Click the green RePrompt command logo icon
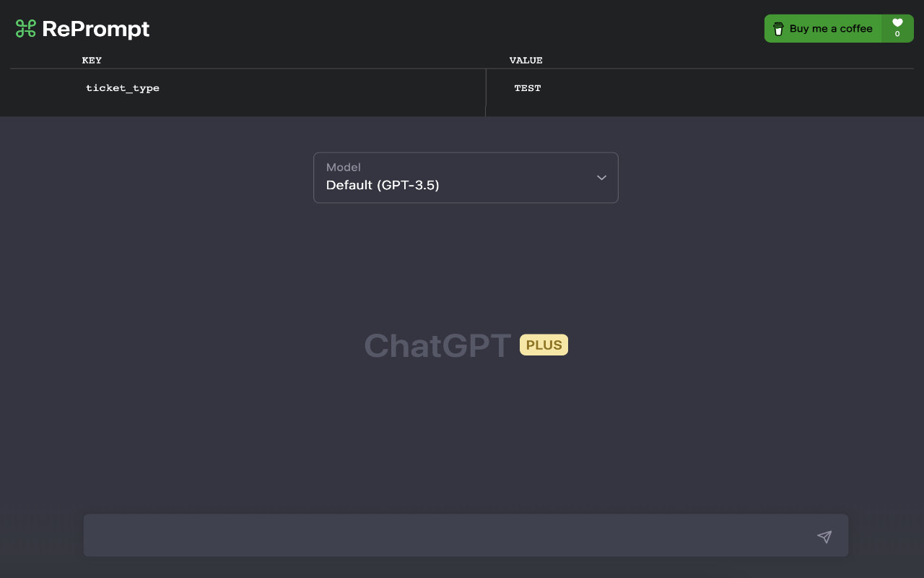This screenshot has height=578, width=924. point(26,28)
